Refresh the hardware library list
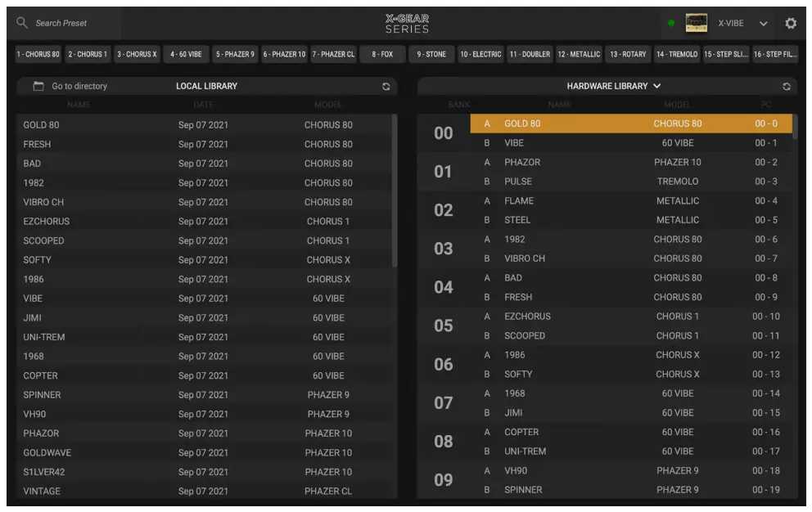812x512 pixels. pyautogui.click(x=787, y=87)
